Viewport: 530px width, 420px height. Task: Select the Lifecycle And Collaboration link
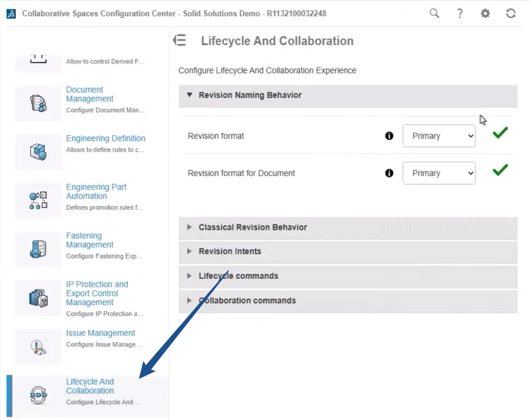(x=90, y=386)
